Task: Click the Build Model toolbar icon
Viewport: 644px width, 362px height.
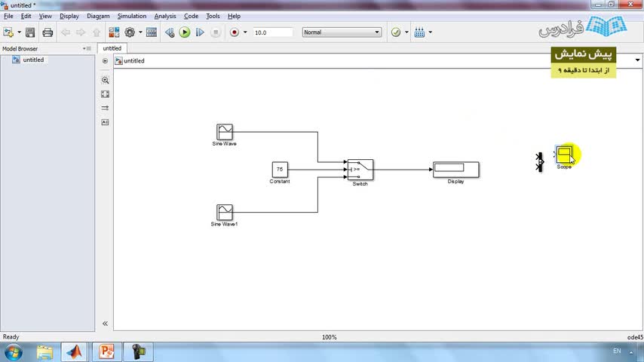Action: (x=419, y=32)
